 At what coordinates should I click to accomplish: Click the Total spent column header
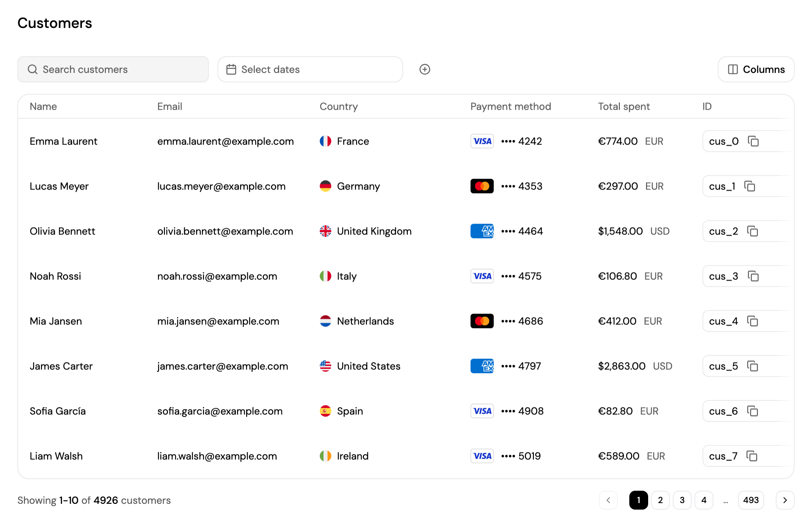click(624, 107)
